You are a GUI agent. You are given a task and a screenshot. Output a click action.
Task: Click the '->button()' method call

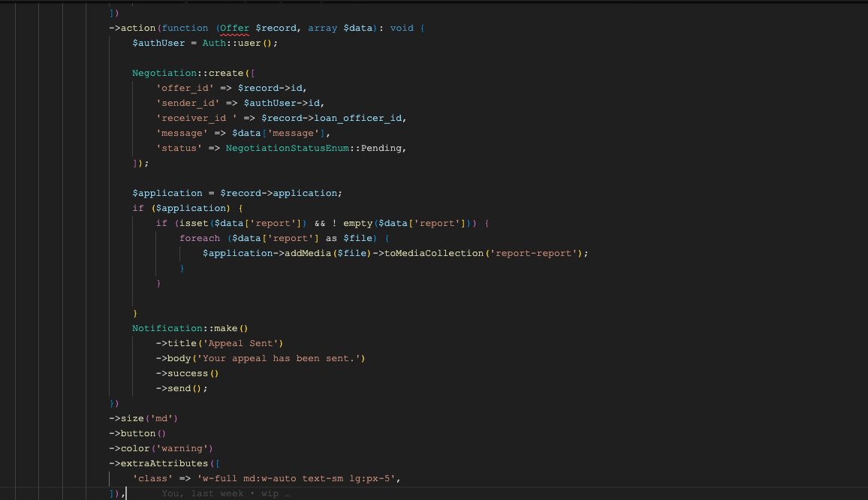pyautogui.click(x=138, y=433)
